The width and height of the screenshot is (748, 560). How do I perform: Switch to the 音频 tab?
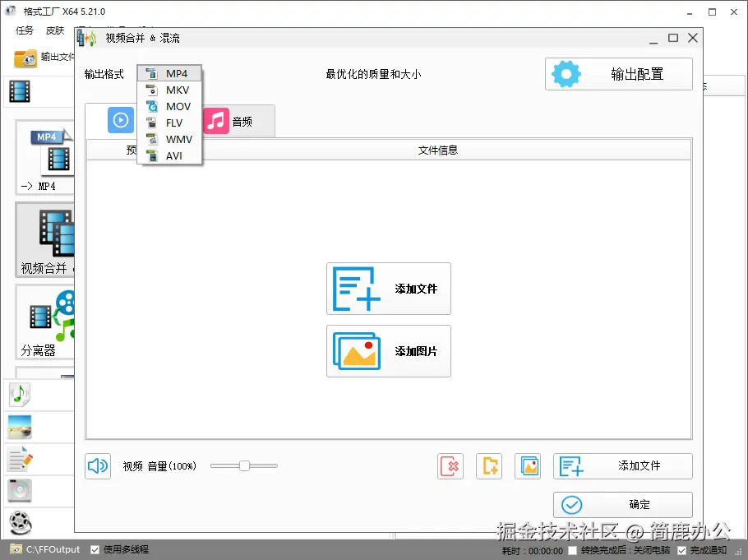tap(239, 121)
